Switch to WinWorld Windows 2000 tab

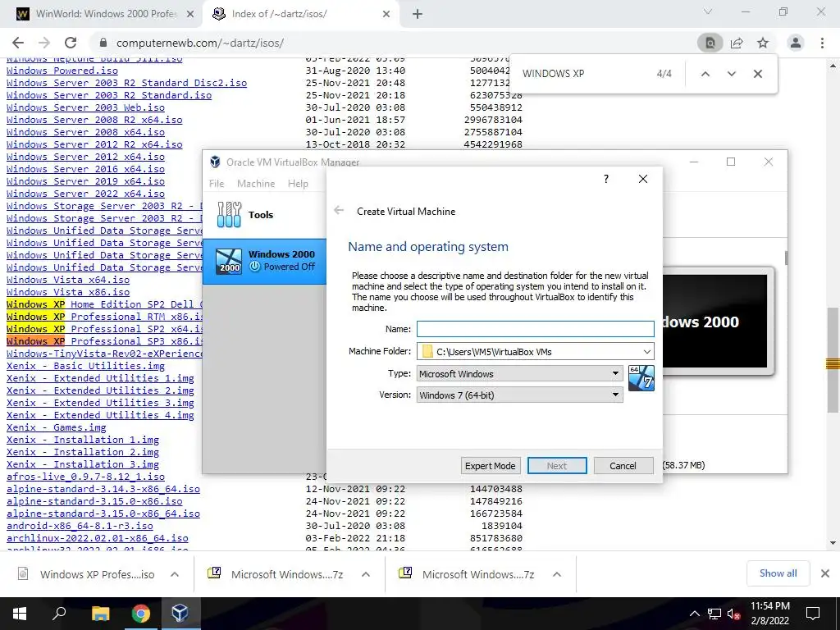[106, 14]
